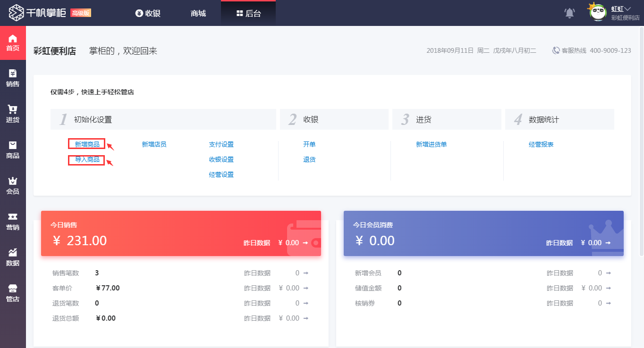Switch to the 商城 mall tab
Viewport: 644px width, 348px height.
[x=197, y=13]
